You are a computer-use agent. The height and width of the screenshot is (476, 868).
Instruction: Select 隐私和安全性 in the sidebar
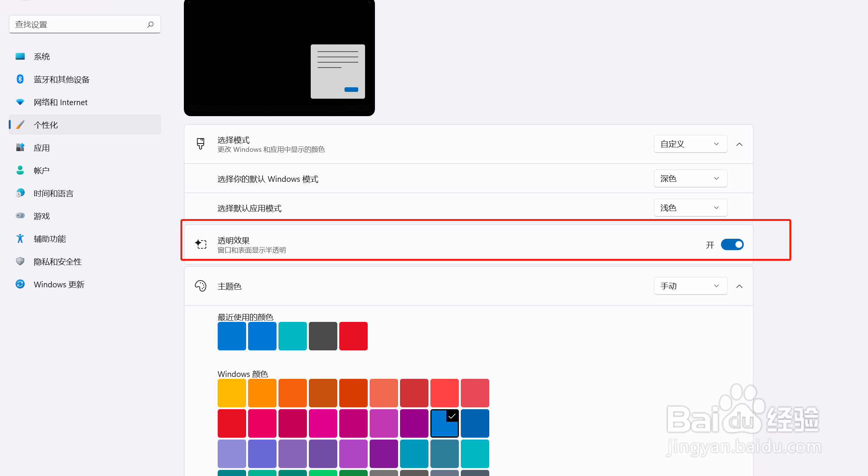click(57, 261)
